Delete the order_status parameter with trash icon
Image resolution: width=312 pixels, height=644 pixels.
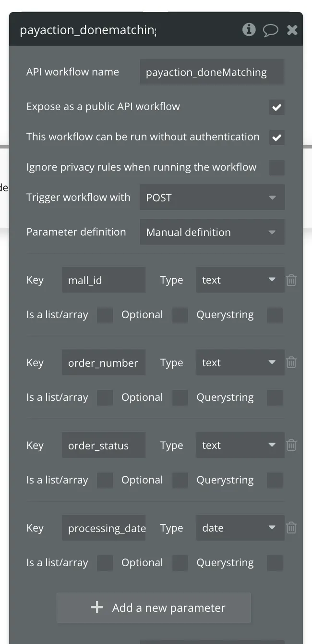point(291,446)
